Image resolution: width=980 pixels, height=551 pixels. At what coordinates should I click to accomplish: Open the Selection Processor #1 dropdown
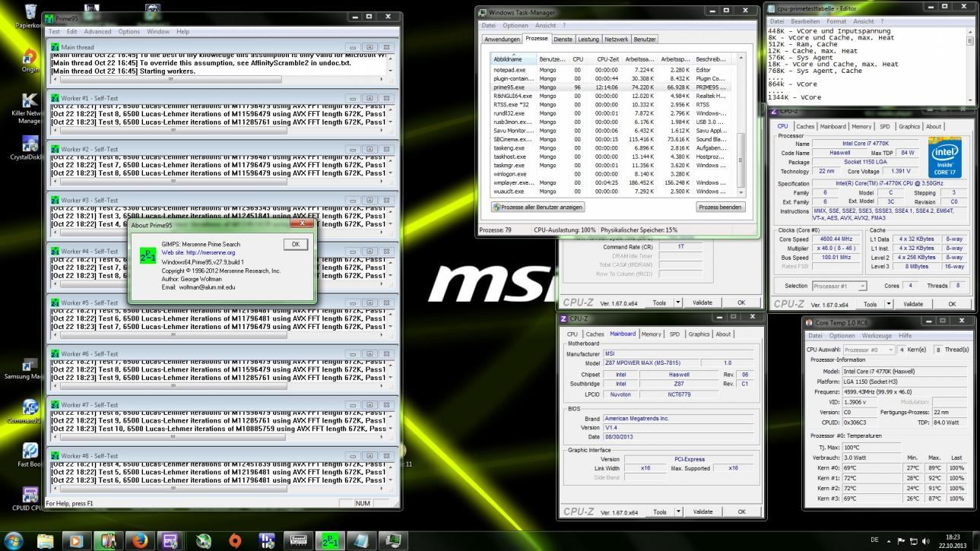pyautogui.click(x=839, y=286)
